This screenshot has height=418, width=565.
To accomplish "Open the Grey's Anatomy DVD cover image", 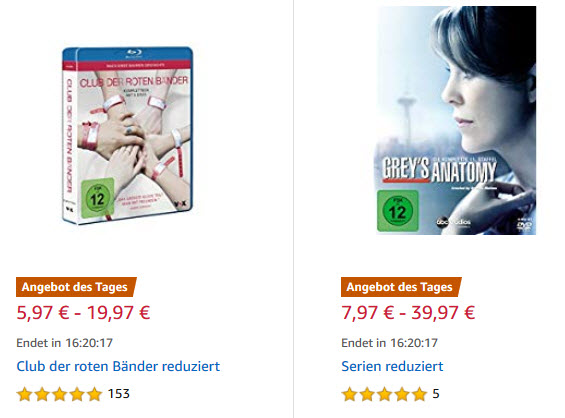I will point(456,120).
